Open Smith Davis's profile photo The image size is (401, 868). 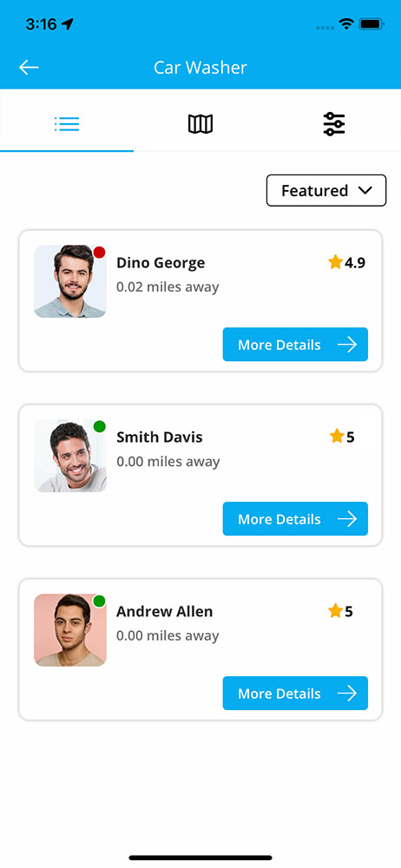(69, 456)
